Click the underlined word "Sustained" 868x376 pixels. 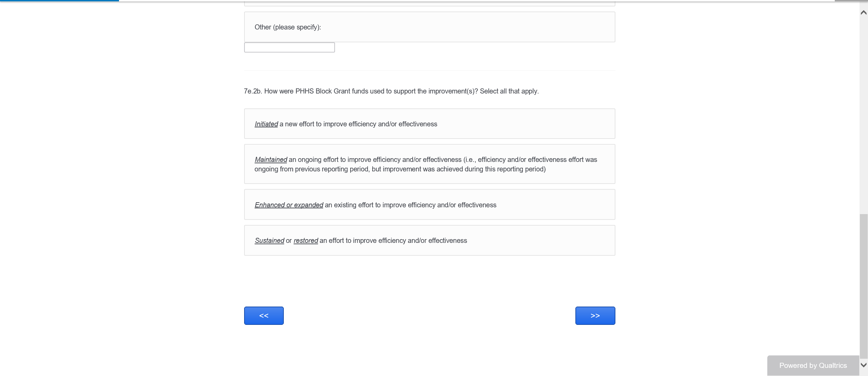click(x=269, y=241)
